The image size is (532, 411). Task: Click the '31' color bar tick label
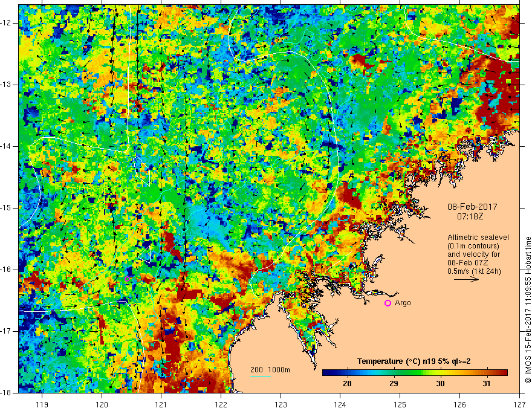pos(487,384)
